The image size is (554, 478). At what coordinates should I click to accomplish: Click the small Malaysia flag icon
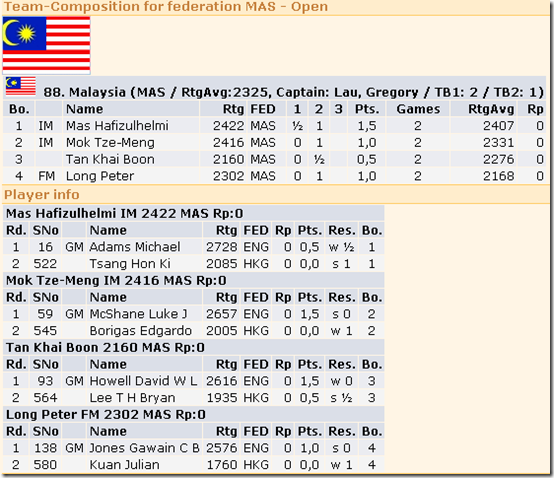click(21, 86)
